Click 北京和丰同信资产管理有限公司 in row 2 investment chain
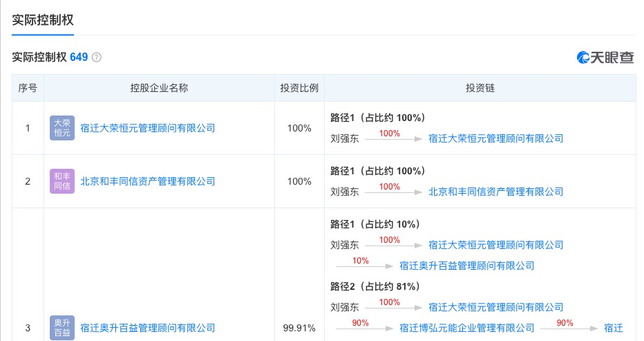 coord(495,192)
